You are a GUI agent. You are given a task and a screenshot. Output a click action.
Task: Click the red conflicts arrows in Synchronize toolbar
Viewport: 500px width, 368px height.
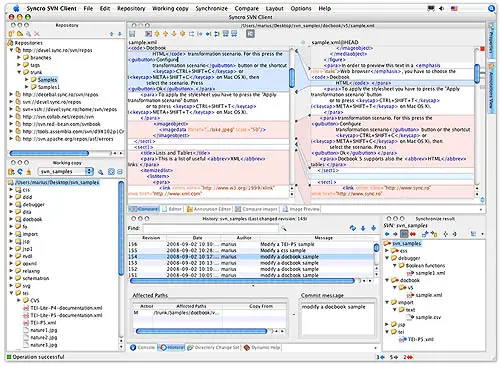tap(412, 234)
